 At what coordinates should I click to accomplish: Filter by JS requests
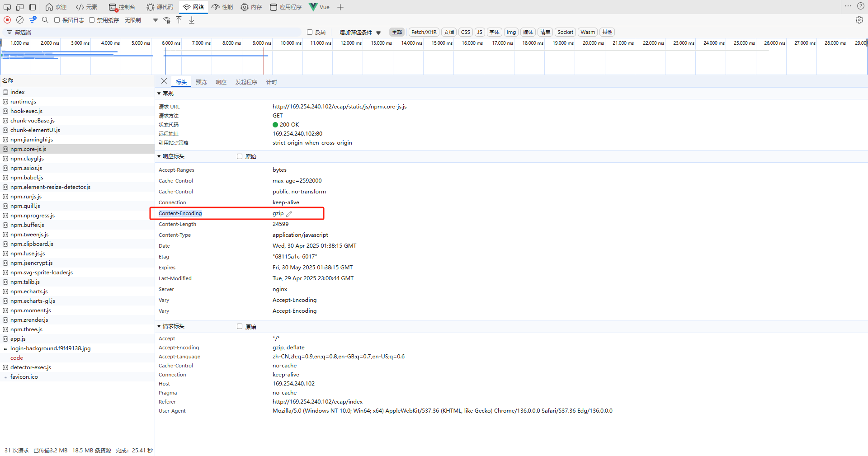coord(480,32)
